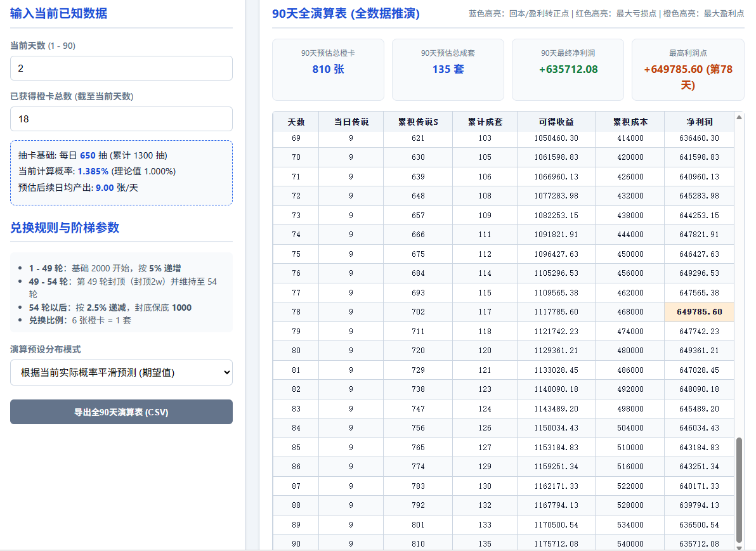Click day 84 cell in table
This screenshot has width=756, height=551.
(296, 427)
